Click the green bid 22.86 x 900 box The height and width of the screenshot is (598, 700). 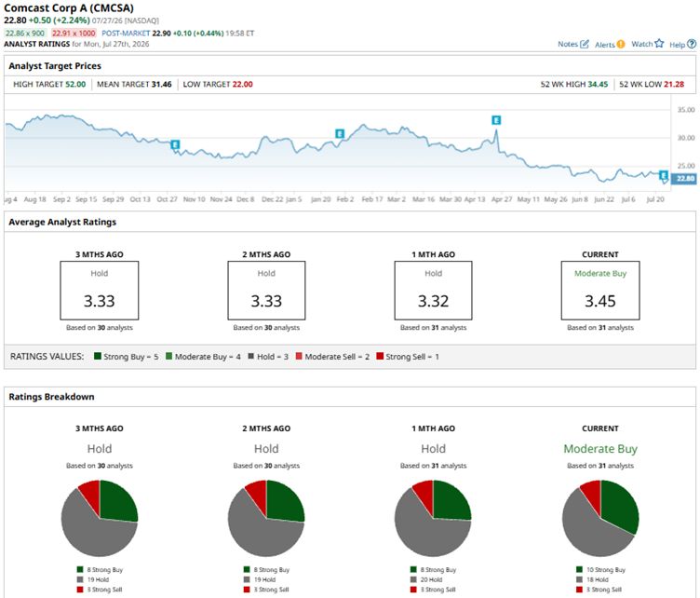point(25,33)
